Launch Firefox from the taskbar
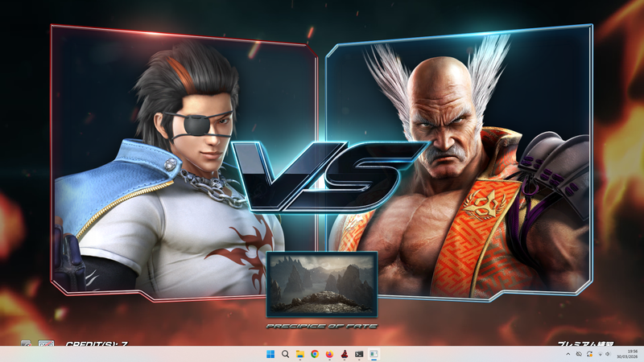 click(x=329, y=354)
